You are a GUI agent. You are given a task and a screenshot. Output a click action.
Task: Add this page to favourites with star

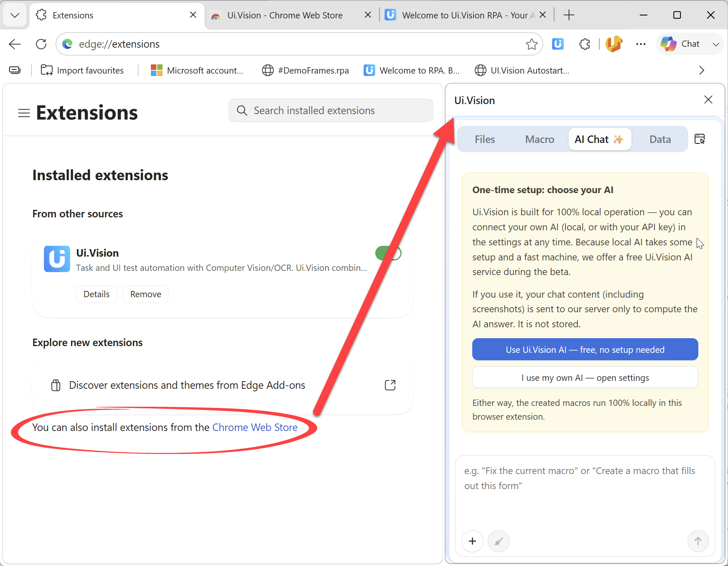point(532,44)
